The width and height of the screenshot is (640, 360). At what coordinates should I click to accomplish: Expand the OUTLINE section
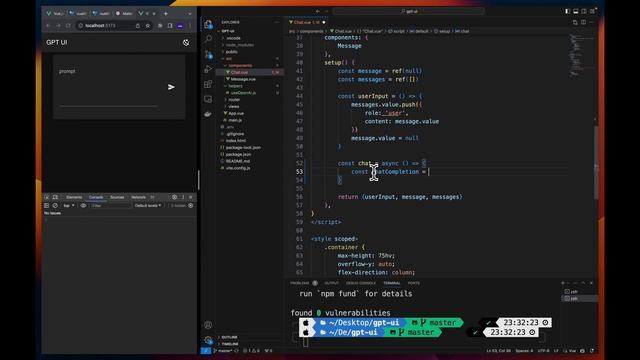(229, 337)
